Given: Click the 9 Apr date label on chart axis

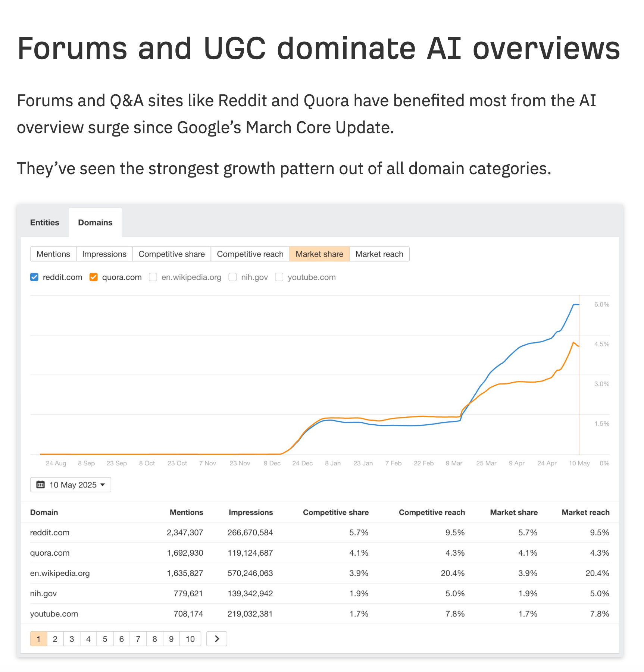Looking at the screenshot, I should 517,463.
